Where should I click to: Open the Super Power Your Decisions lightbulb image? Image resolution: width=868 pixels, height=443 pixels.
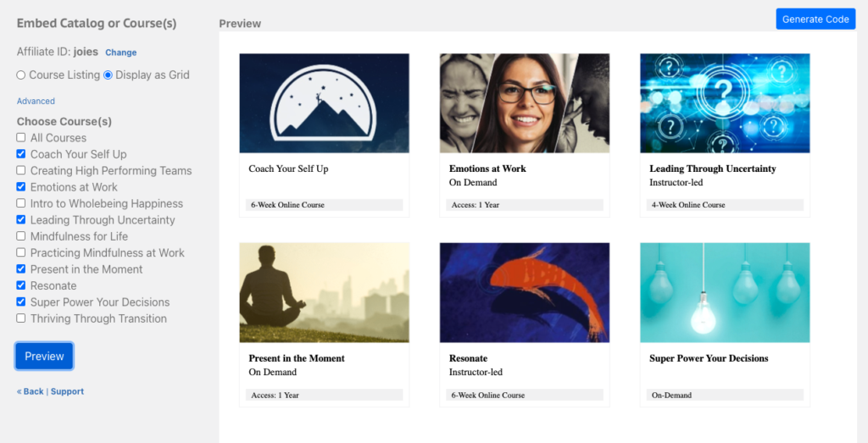724,292
